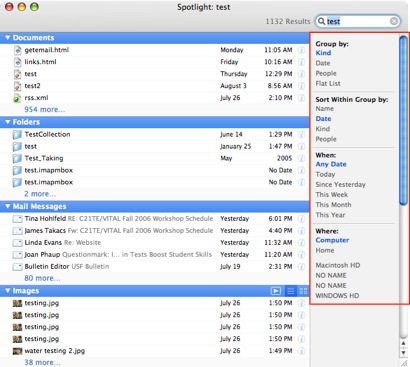Show info for test2 document

tap(301, 86)
